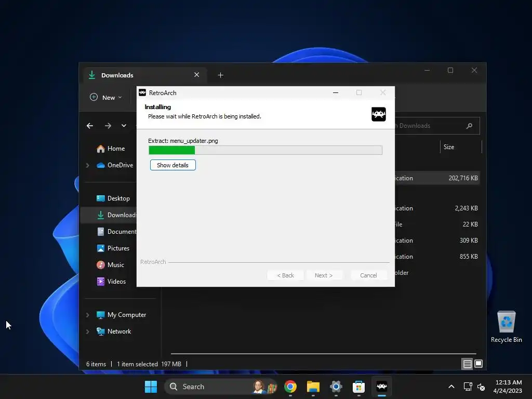Open the New menu in File Explorer

[105, 97]
